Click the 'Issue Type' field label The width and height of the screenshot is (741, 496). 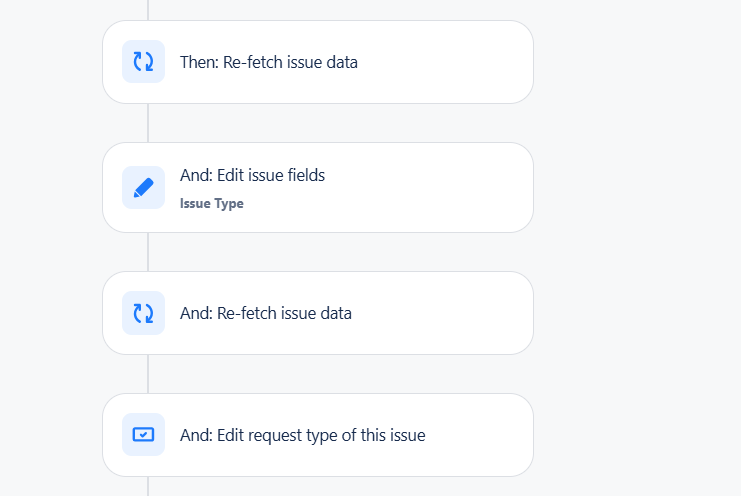[x=212, y=203]
